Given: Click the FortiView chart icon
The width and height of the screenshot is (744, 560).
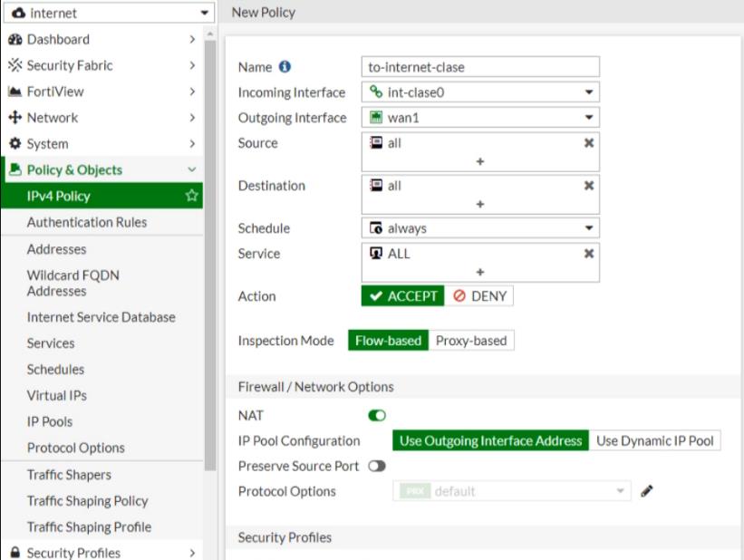Looking at the screenshot, I should click(15, 92).
